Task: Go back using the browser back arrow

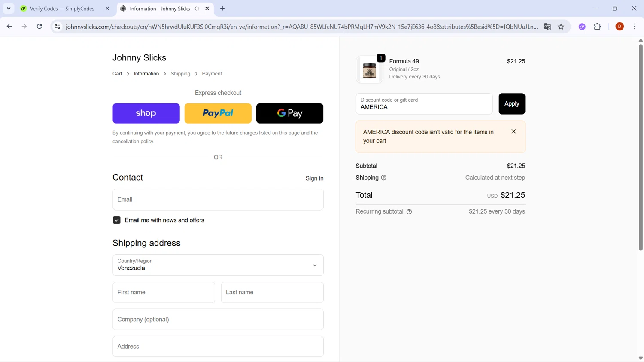Action: 9,27
